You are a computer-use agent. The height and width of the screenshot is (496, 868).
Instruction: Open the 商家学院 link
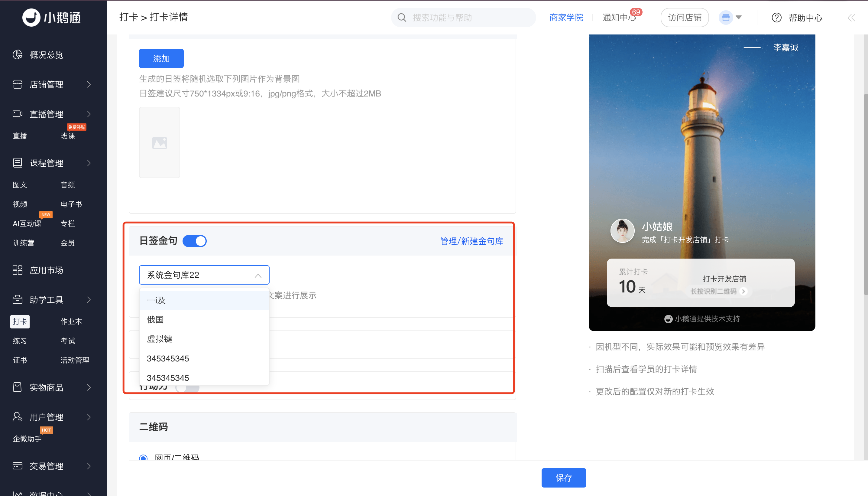click(x=566, y=17)
